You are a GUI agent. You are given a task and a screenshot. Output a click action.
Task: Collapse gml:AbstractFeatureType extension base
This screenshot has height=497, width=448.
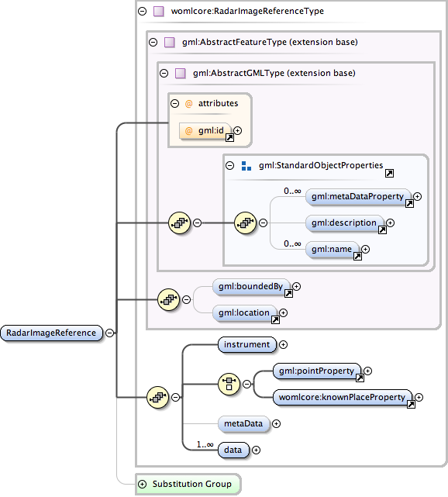[x=153, y=42]
